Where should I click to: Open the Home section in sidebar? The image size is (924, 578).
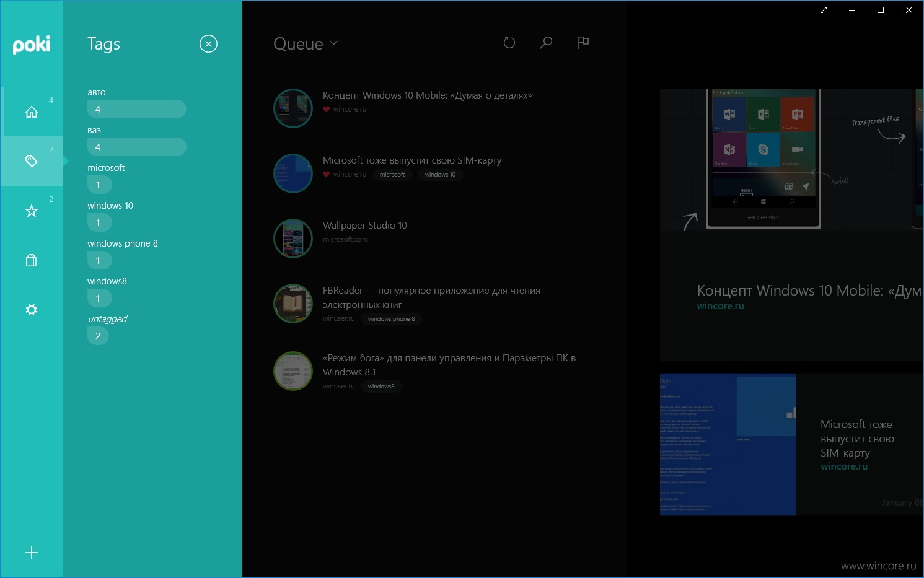[32, 112]
